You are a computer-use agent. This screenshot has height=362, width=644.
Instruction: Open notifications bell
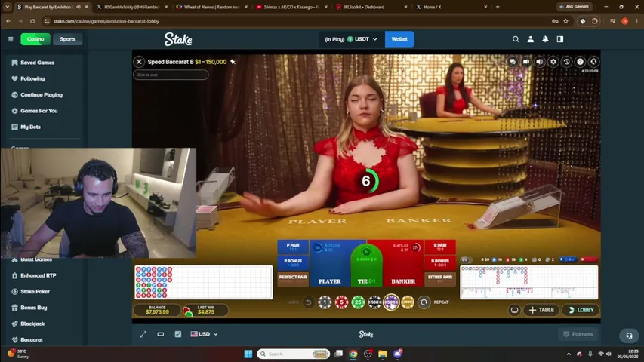pyautogui.click(x=545, y=39)
